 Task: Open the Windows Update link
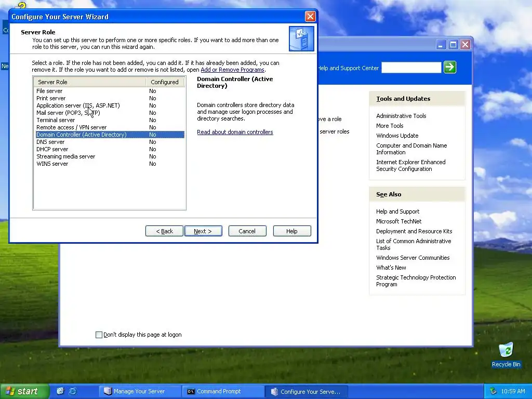(x=397, y=136)
